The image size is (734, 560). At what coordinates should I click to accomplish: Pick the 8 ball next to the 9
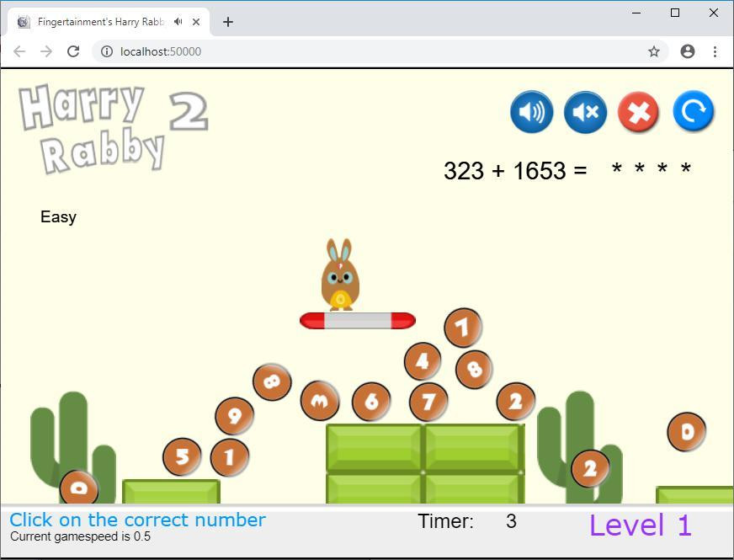coord(272,382)
